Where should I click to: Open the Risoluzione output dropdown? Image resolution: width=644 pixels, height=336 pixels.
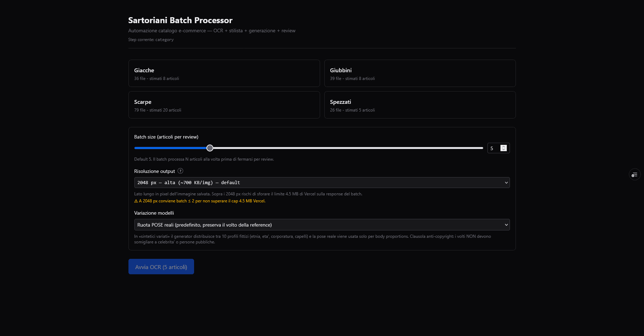321,183
